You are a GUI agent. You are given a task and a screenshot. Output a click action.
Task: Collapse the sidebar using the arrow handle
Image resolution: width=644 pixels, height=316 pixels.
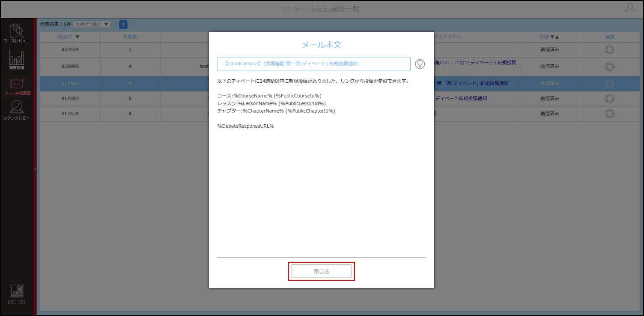(35, 169)
